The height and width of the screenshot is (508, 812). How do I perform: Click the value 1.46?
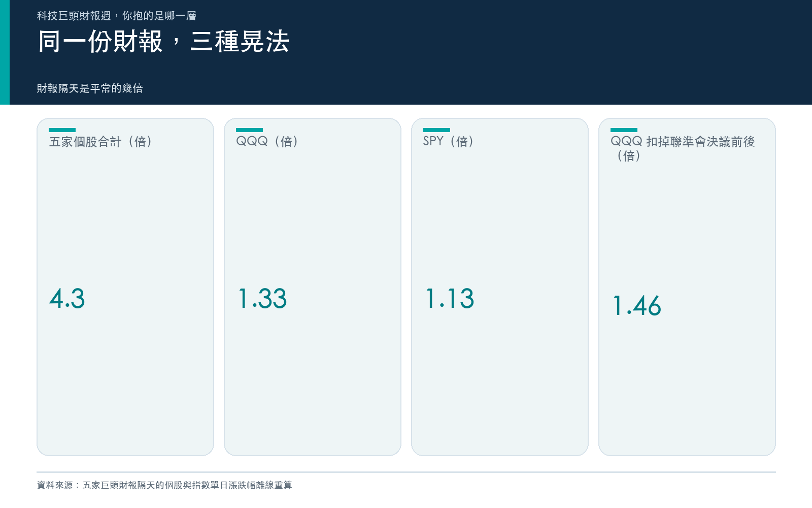[x=637, y=305]
